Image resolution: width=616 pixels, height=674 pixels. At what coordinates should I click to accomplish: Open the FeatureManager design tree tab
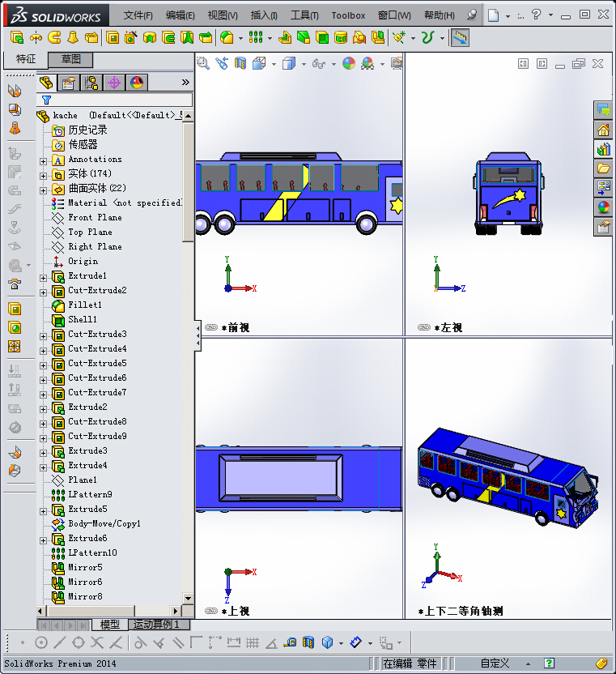[46, 83]
